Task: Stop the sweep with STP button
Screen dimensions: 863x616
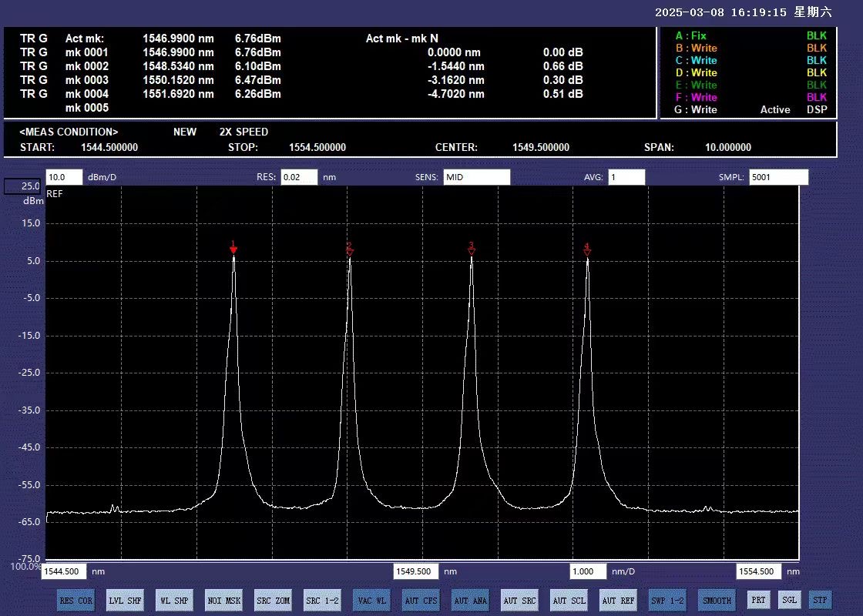Action: (820, 600)
